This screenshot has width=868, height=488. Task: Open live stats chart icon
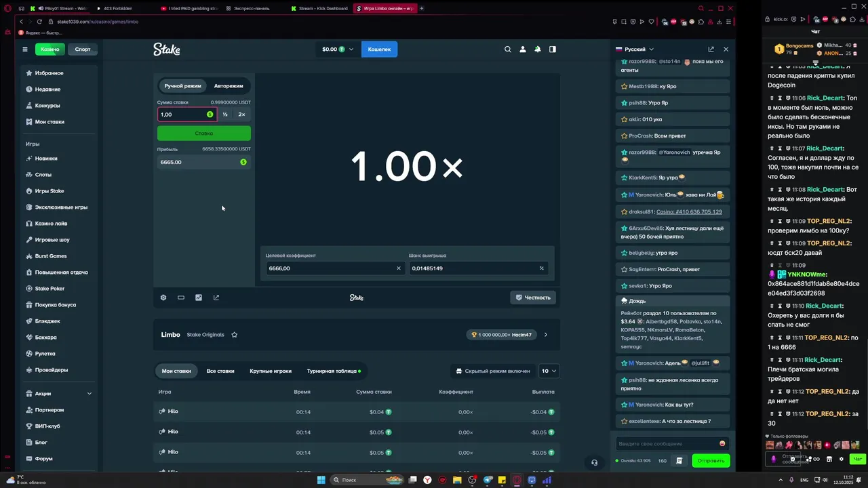[x=198, y=297]
